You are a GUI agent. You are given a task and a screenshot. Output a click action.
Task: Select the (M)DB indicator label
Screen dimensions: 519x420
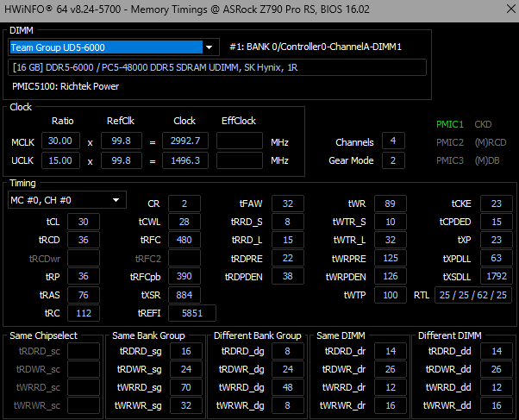(486, 160)
